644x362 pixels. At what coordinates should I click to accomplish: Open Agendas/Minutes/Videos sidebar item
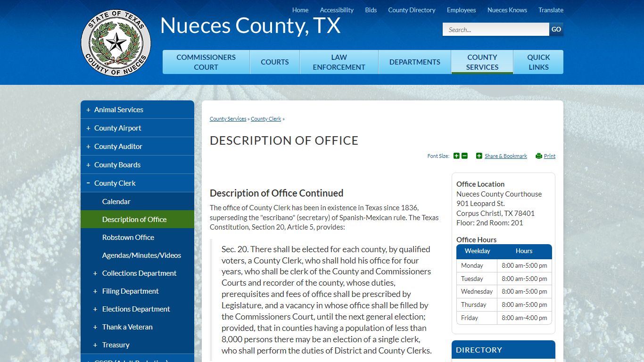point(137,255)
